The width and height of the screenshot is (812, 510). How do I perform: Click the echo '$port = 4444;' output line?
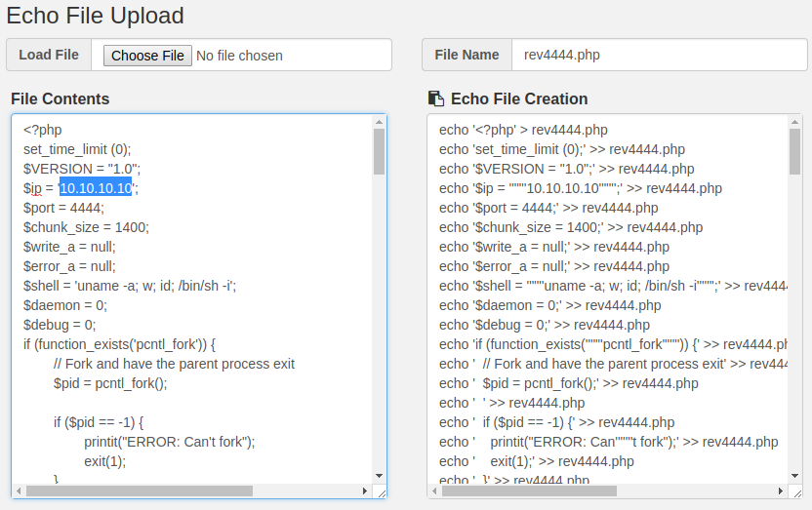coord(548,208)
